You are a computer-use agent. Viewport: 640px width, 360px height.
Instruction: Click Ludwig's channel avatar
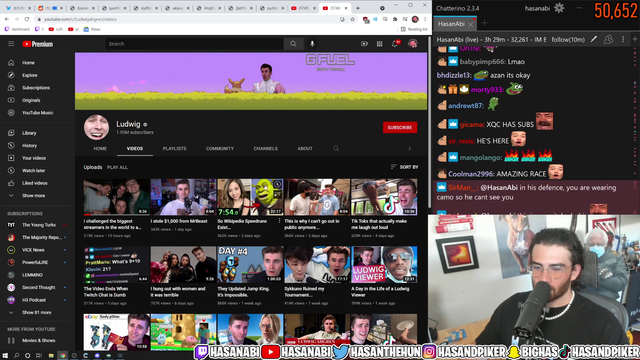(x=96, y=127)
